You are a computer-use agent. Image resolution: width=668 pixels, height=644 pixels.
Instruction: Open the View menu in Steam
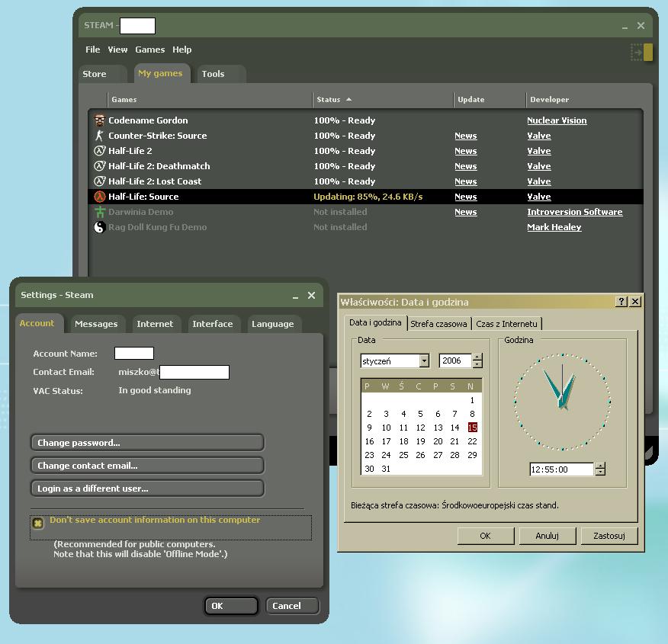(x=117, y=50)
